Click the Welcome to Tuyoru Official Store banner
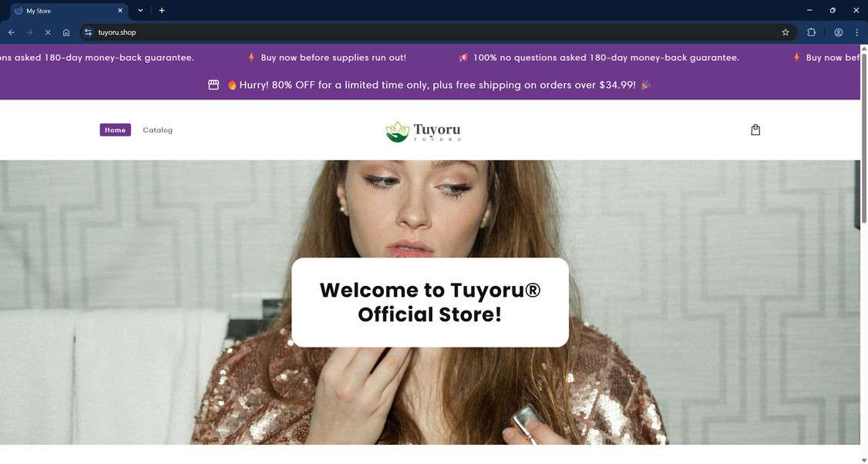This screenshot has width=868, height=464. [430, 302]
